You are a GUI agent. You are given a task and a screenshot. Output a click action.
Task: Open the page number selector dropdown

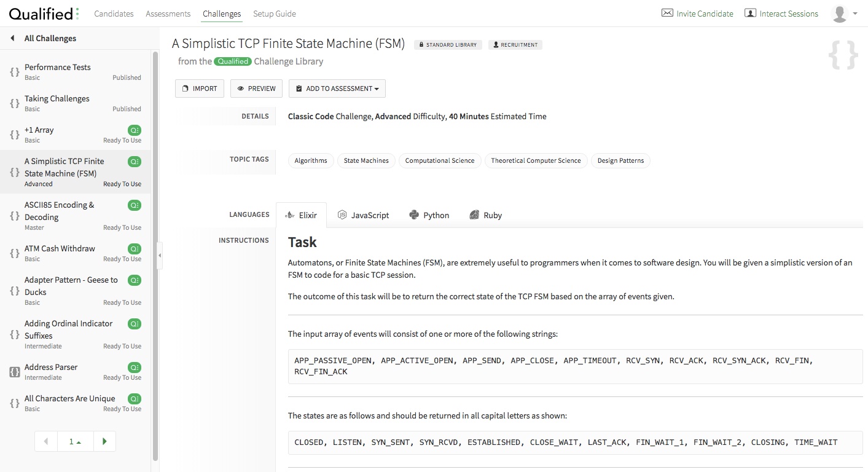[x=75, y=441]
